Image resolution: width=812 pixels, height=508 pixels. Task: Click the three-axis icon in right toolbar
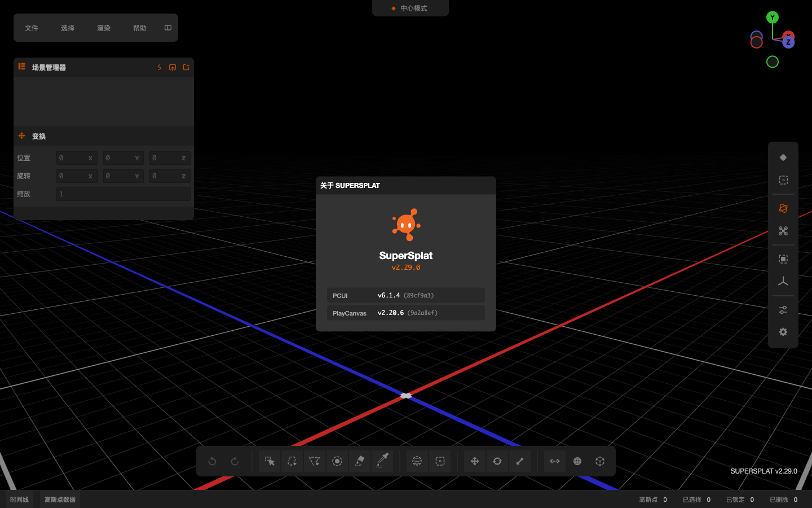pos(783,282)
